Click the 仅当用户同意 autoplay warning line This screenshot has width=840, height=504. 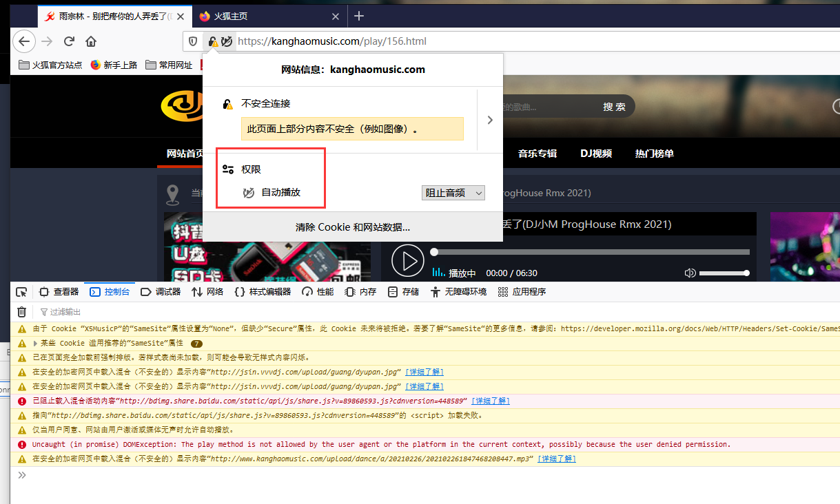(425, 430)
